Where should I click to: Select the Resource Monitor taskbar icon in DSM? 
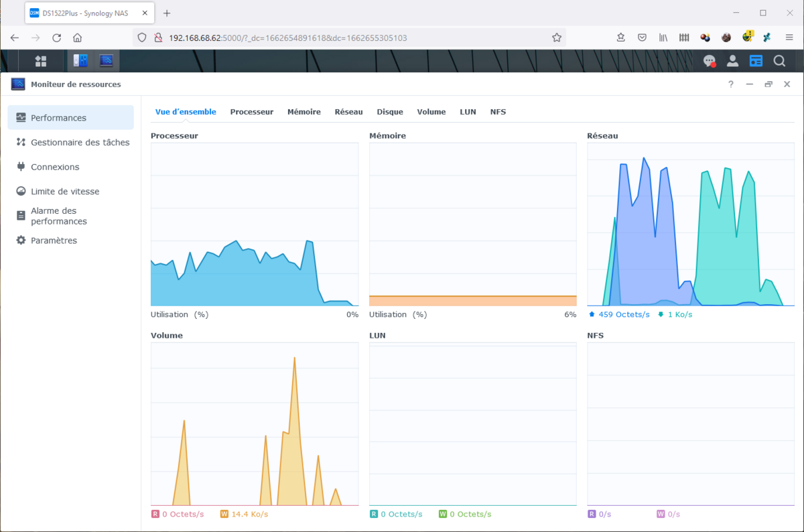pos(107,61)
